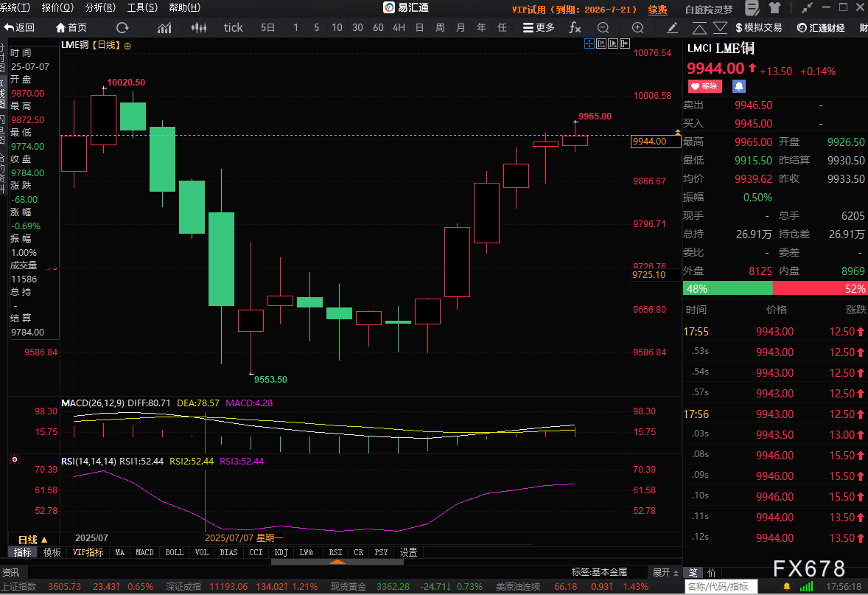Click the zoom in magnifier icon
The height and width of the screenshot is (595, 868).
pos(638,27)
